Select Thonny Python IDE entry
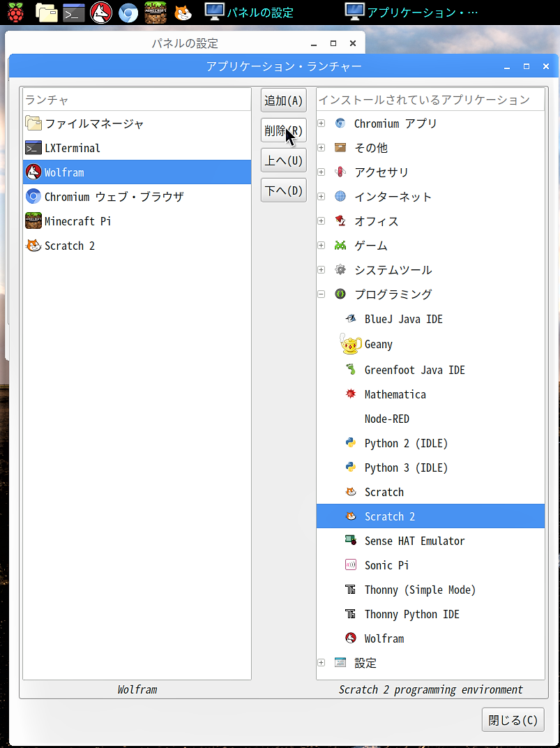 (430, 615)
